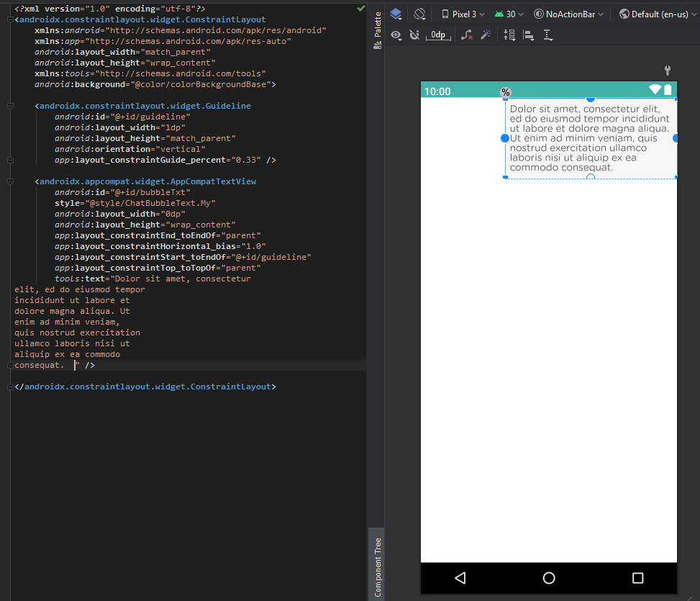Open the View Options eye menu

(x=396, y=35)
